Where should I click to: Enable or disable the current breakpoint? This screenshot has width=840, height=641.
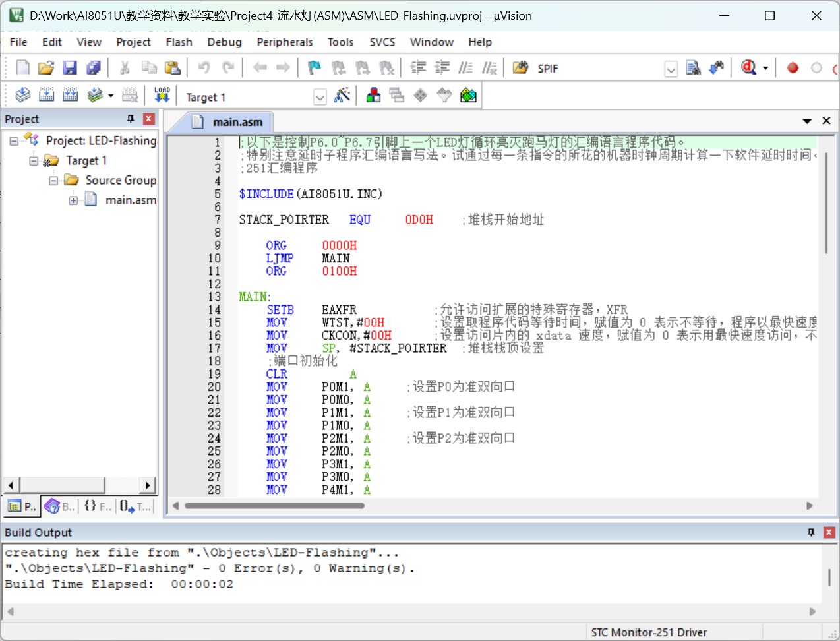(x=816, y=67)
